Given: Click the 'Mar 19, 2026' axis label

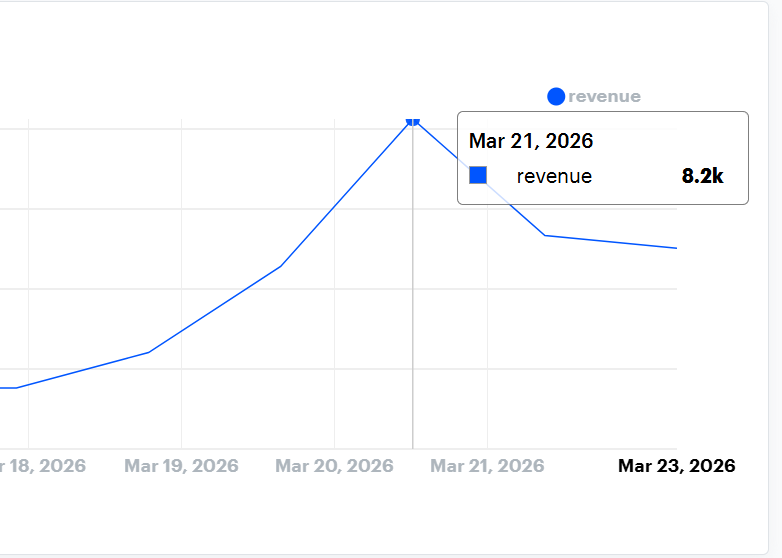Looking at the screenshot, I should tap(181, 466).
